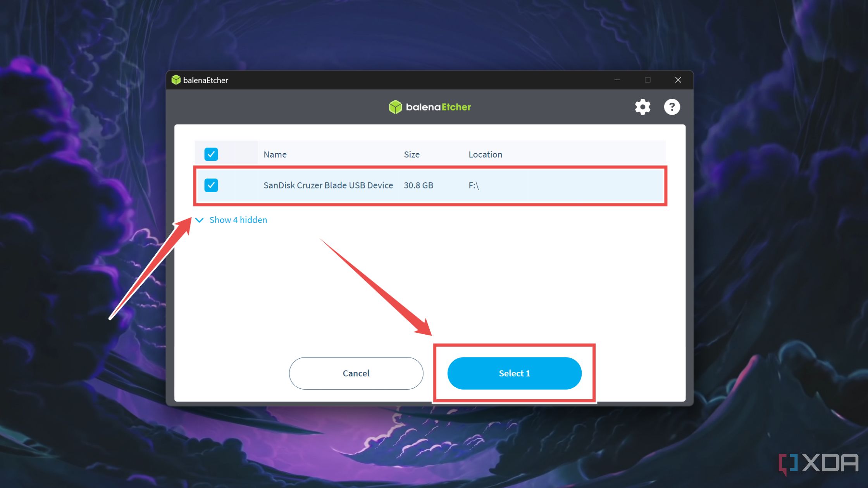The image size is (868, 488).
Task: Click the chevron next to Show 4 hidden
Action: (200, 220)
